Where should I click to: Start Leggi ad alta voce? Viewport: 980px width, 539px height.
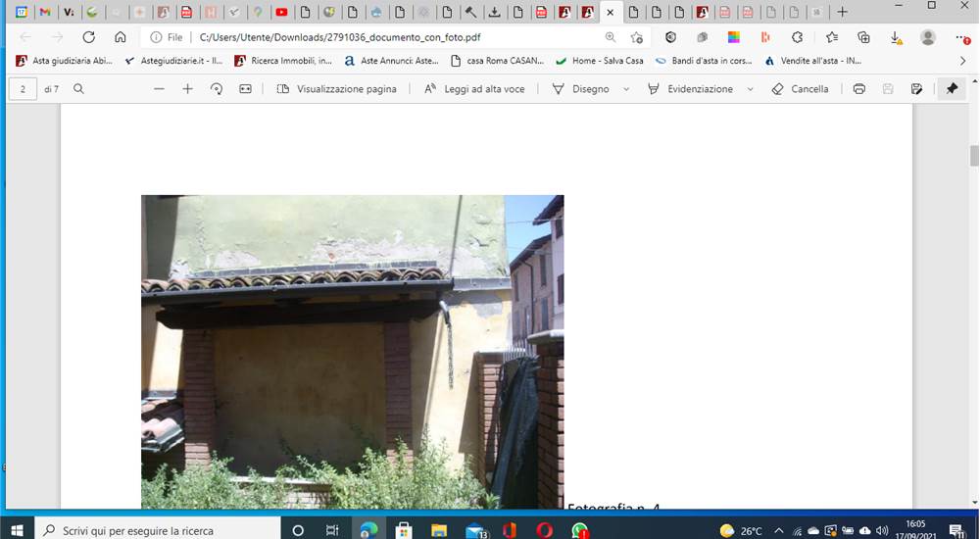(474, 89)
